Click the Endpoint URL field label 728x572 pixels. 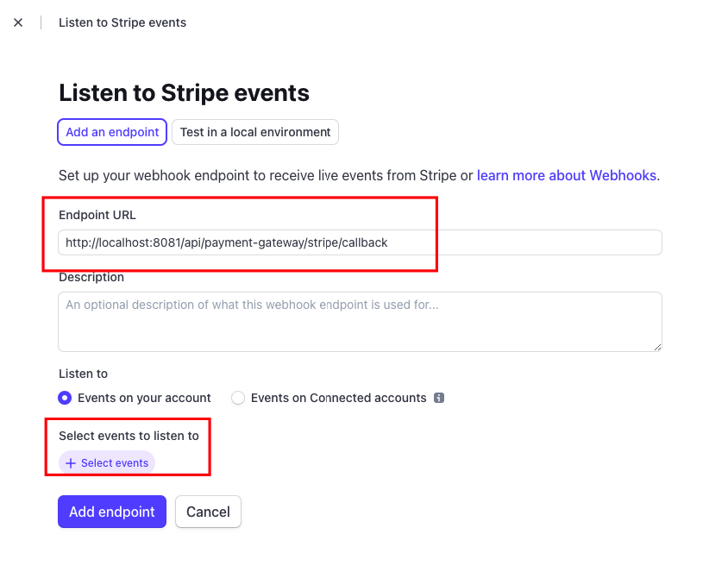click(x=97, y=215)
